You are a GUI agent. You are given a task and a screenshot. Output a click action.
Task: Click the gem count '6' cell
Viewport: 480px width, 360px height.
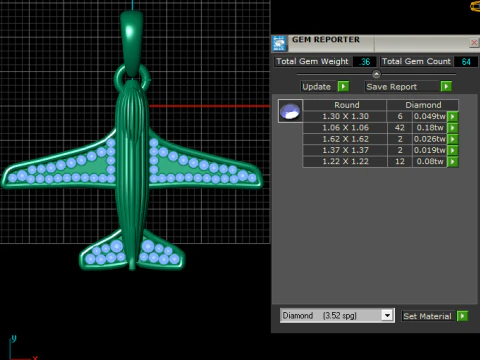(x=400, y=116)
